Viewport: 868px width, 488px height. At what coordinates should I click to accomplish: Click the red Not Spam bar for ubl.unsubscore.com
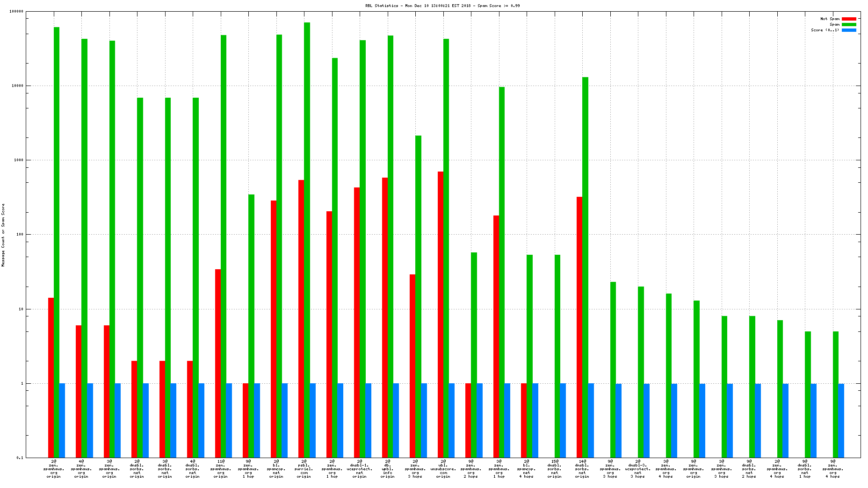pos(441,314)
